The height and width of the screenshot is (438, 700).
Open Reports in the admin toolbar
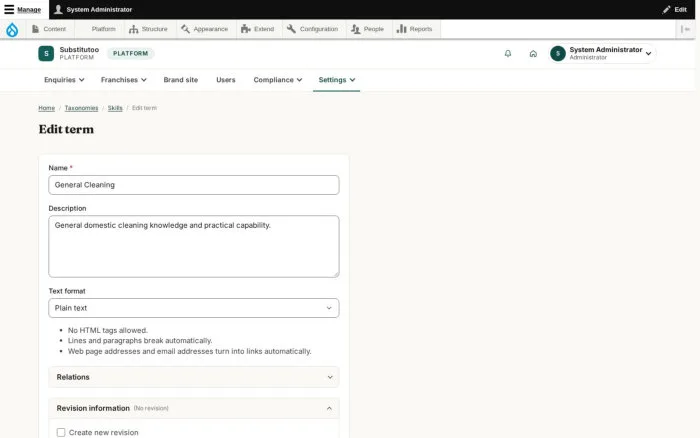pyautogui.click(x=415, y=29)
